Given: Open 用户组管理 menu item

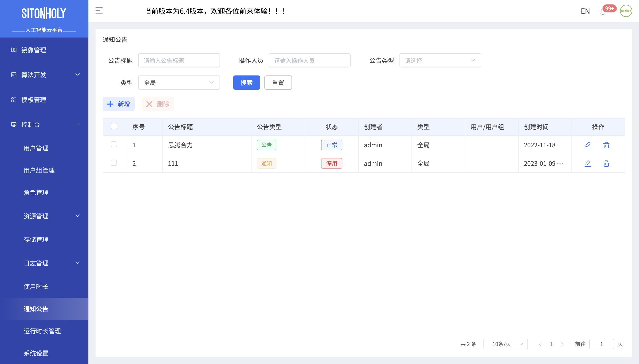Looking at the screenshot, I should (x=44, y=170).
